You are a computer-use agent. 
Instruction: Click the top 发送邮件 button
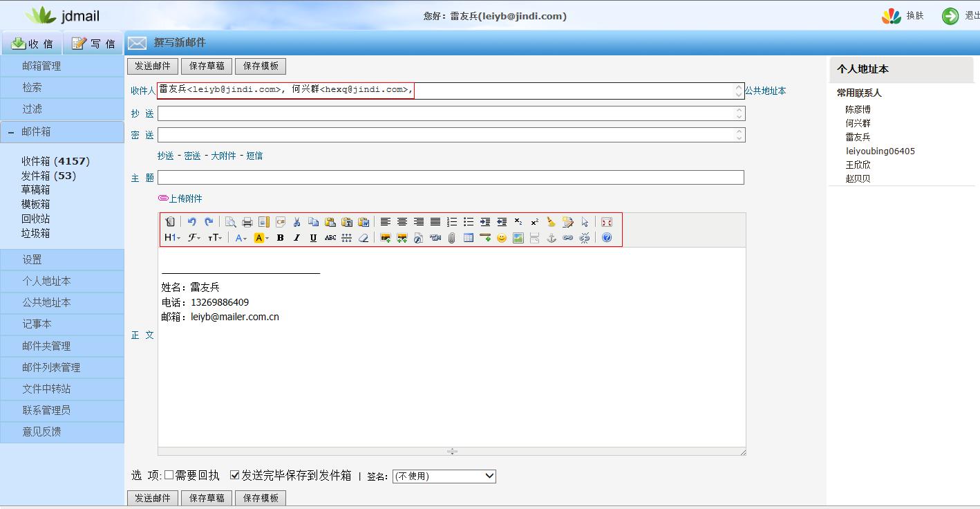click(153, 66)
